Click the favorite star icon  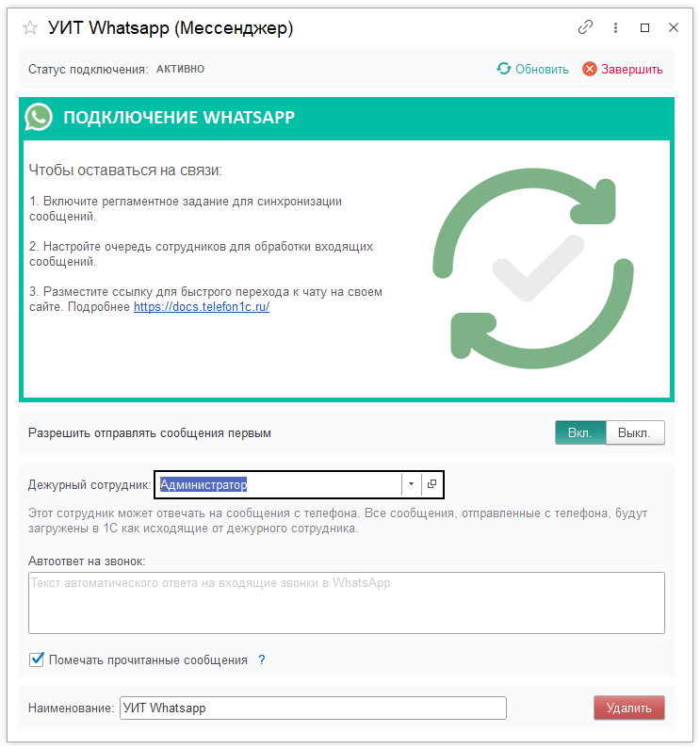click(x=29, y=28)
